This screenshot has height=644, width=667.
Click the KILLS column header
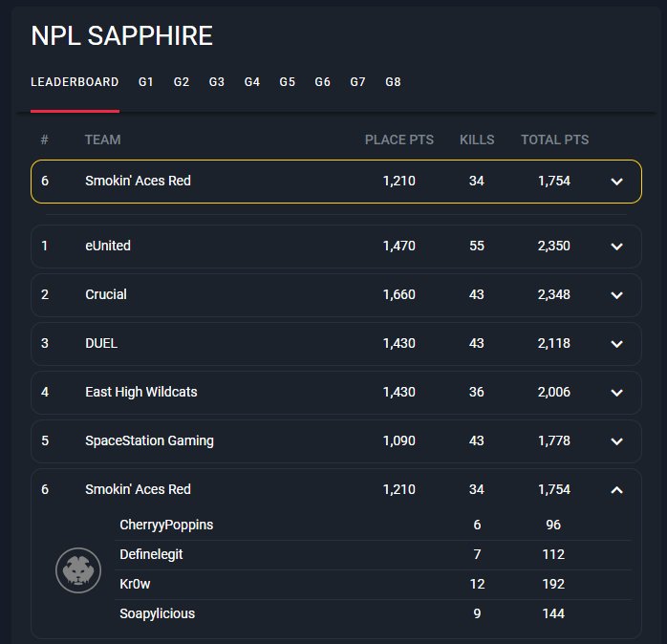[477, 140]
